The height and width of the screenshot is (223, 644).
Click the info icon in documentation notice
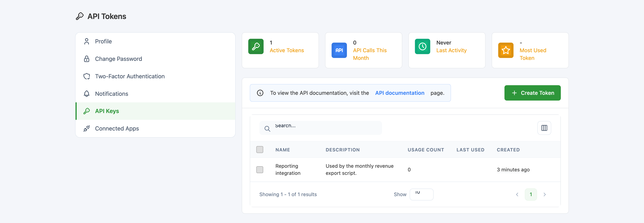260,93
